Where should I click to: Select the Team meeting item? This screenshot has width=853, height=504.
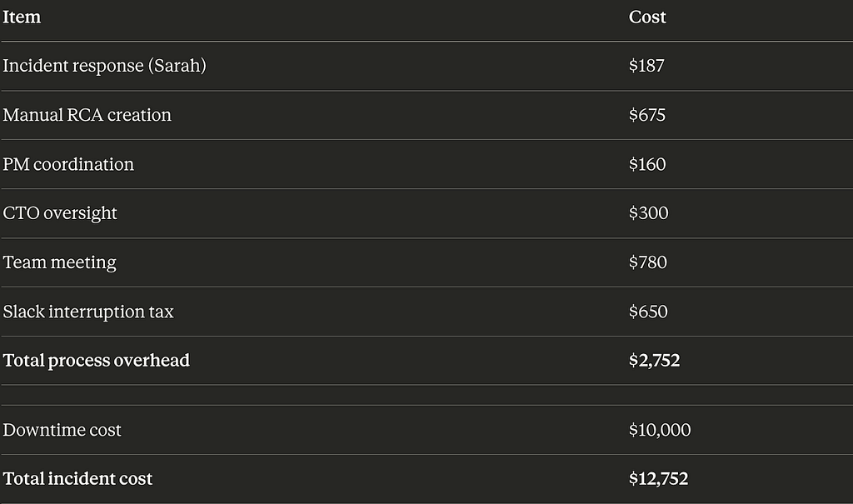click(x=60, y=262)
